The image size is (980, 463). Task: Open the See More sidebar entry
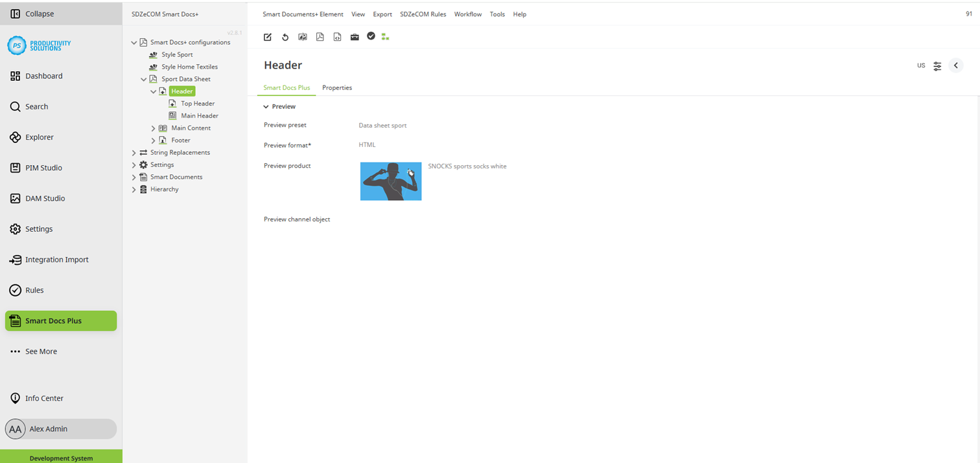click(x=41, y=351)
